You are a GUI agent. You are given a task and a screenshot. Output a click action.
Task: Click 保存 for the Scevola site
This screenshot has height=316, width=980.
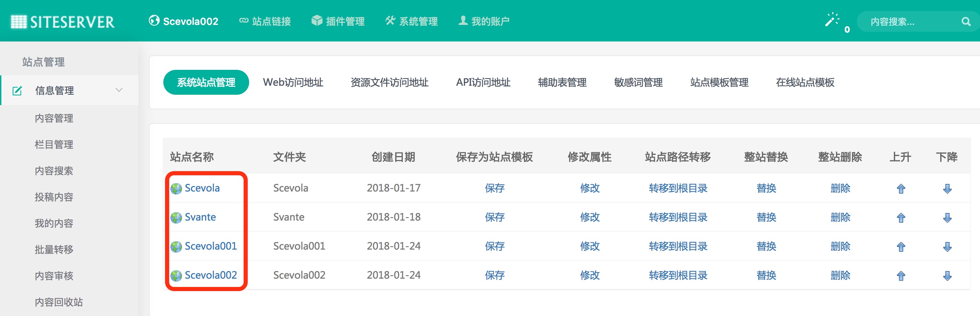(x=494, y=188)
